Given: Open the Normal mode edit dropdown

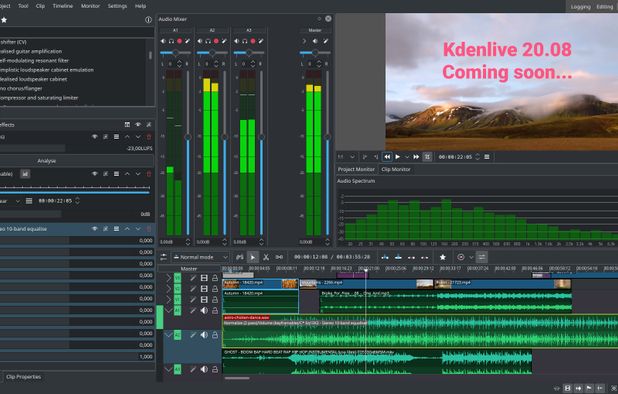Looking at the screenshot, I should click(x=201, y=257).
